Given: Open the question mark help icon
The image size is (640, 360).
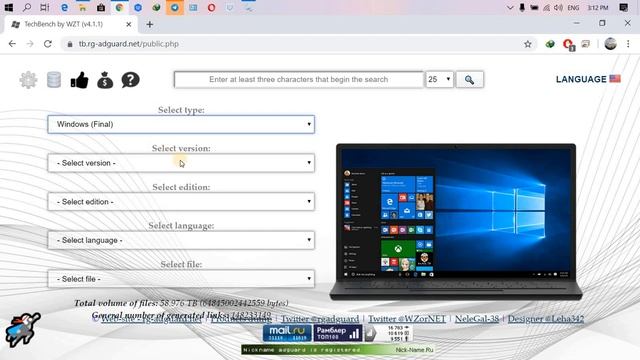Looking at the screenshot, I should pos(131,80).
